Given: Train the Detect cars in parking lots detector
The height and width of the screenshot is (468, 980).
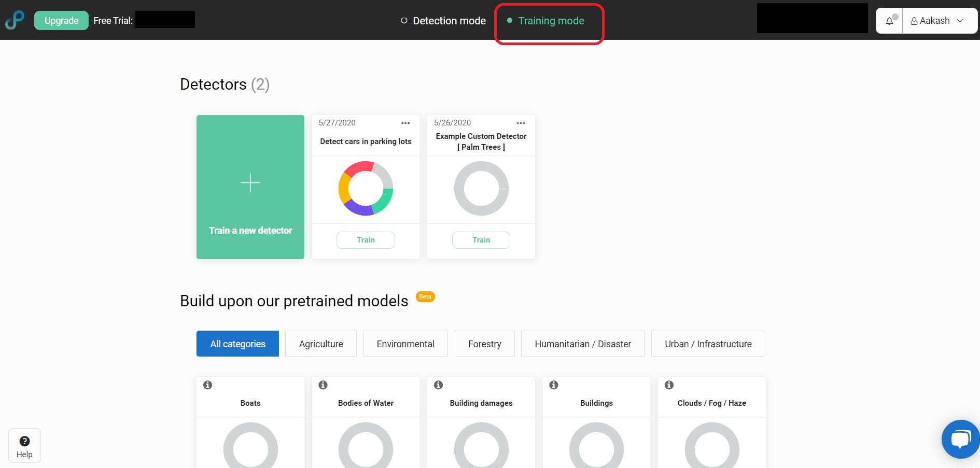Looking at the screenshot, I should [x=366, y=240].
